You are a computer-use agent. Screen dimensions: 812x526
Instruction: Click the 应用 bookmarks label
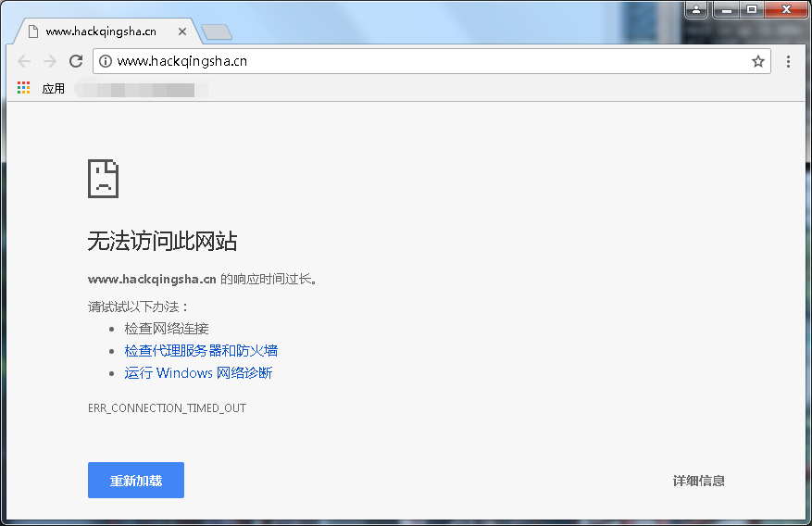pyautogui.click(x=54, y=89)
